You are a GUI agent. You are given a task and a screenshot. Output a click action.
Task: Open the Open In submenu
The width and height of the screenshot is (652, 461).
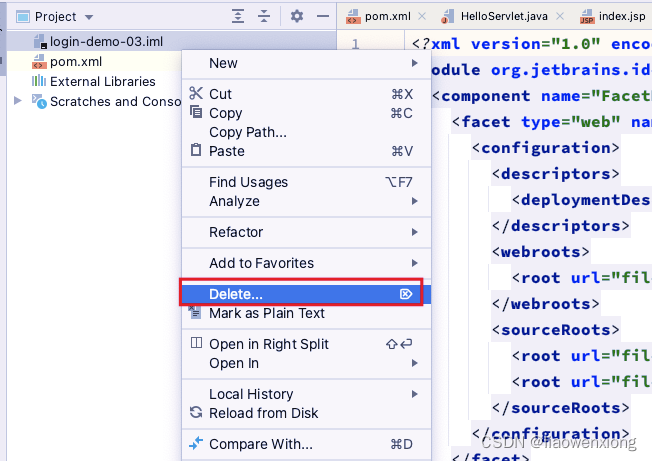click(x=306, y=363)
